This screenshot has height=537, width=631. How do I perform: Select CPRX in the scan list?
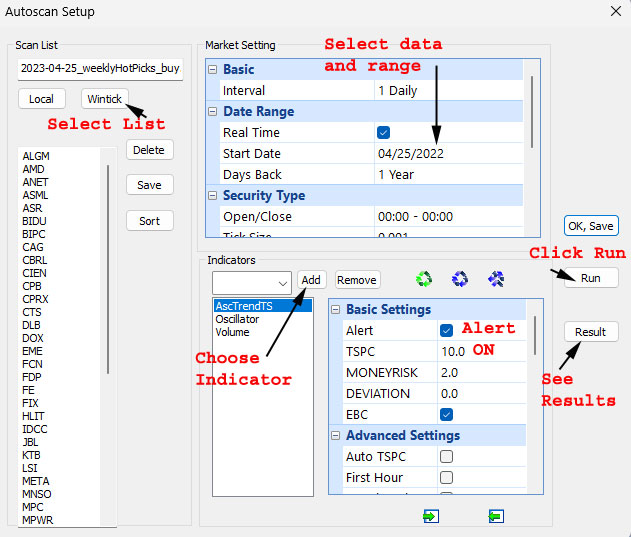(x=35, y=299)
